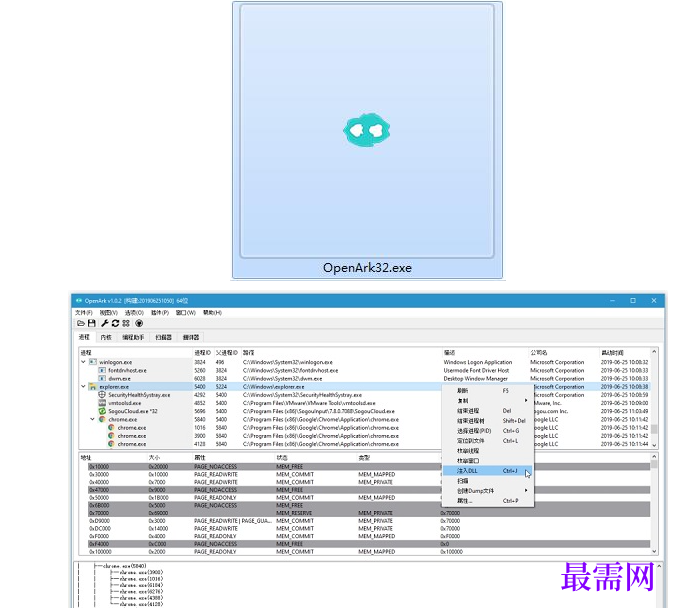Sort by 公司名 column header
Viewport: 673px width, 608px height.
pos(563,353)
